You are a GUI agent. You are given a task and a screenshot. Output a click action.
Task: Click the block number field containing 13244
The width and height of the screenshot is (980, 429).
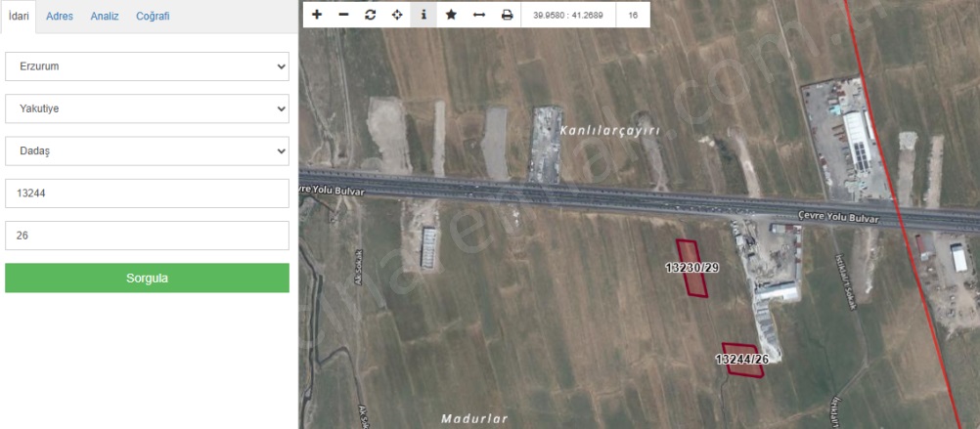[147, 193]
